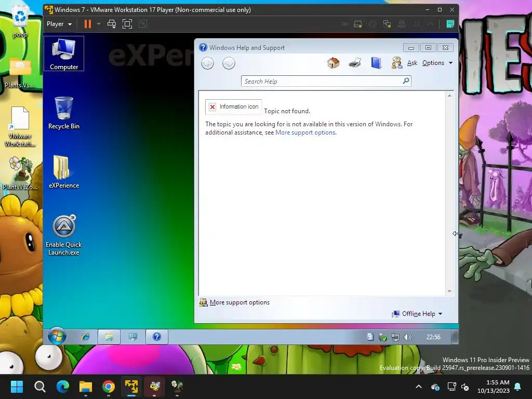Select Enable Quick Launch.exe on VM desktop

pyautogui.click(x=64, y=235)
